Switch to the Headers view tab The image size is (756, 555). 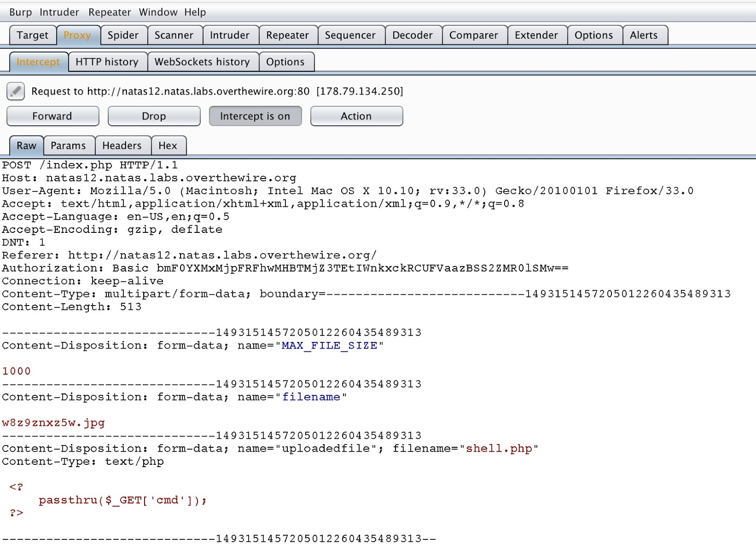(122, 145)
